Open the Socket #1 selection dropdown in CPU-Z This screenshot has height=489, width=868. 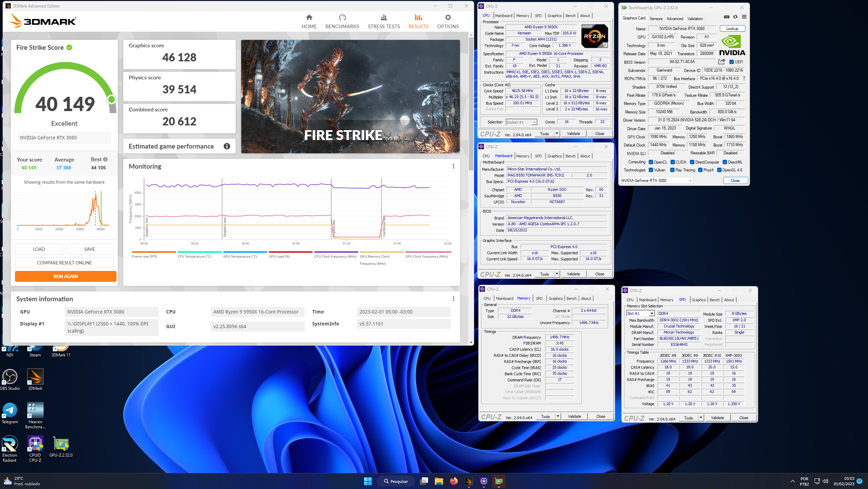521,122
